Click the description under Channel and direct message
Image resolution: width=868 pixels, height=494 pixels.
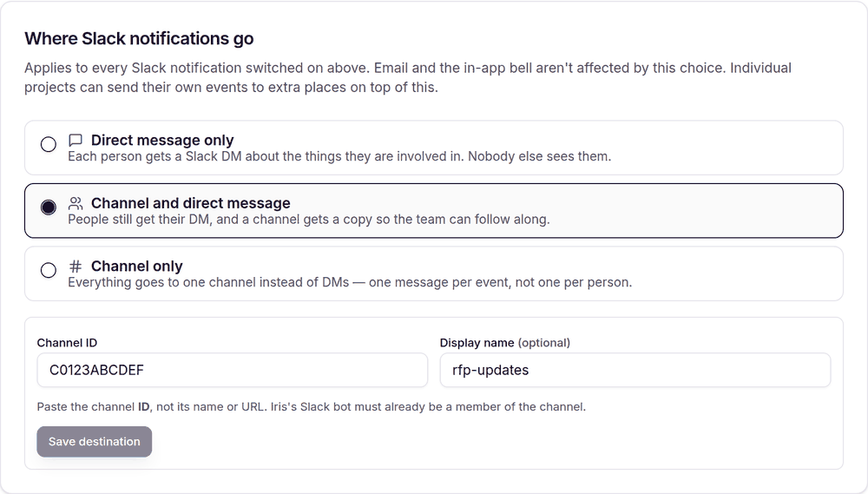[x=309, y=220]
